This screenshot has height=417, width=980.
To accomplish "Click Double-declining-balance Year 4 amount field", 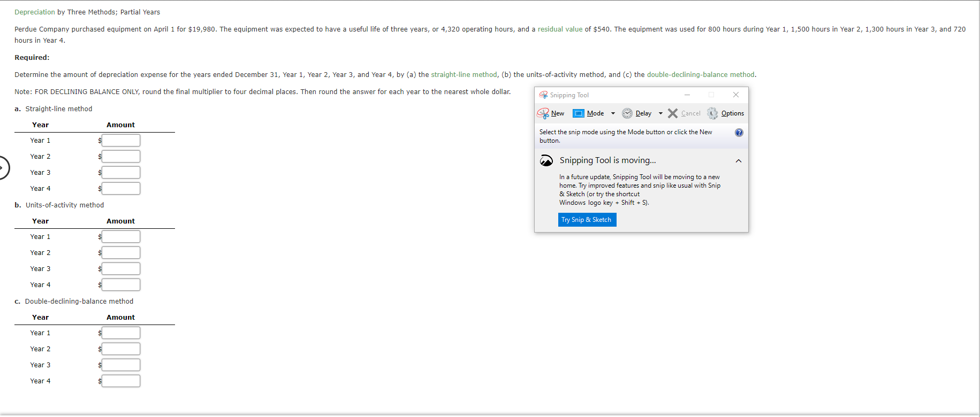I will (121, 381).
